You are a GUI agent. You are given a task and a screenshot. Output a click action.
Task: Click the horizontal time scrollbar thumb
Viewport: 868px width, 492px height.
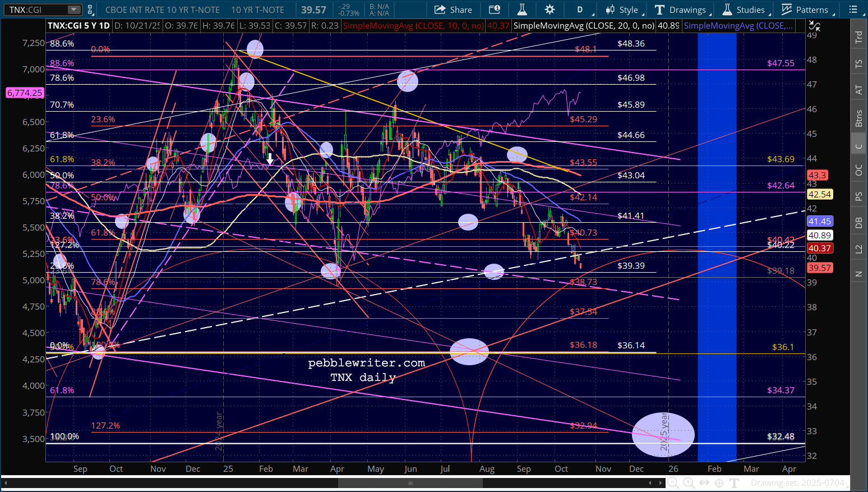tap(410, 482)
